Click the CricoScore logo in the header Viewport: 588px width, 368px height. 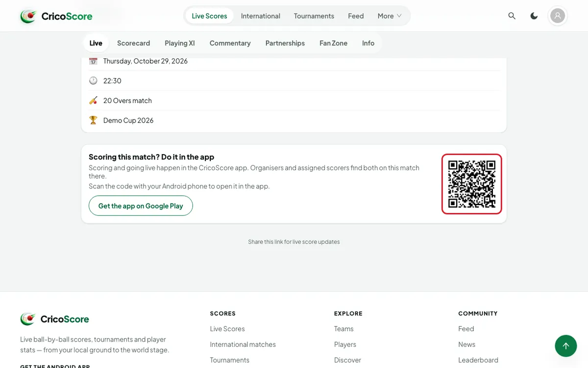(x=56, y=16)
